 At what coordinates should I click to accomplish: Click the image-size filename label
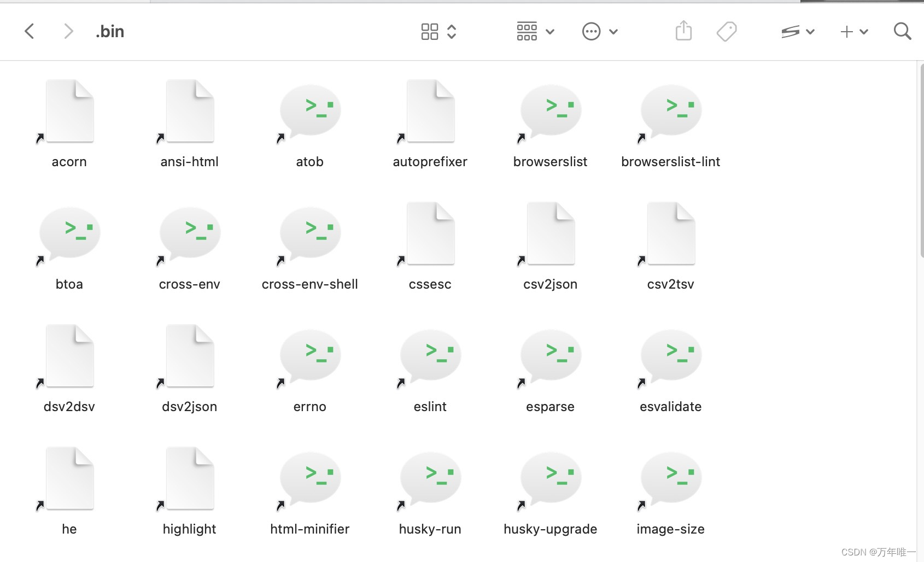click(671, 529)
